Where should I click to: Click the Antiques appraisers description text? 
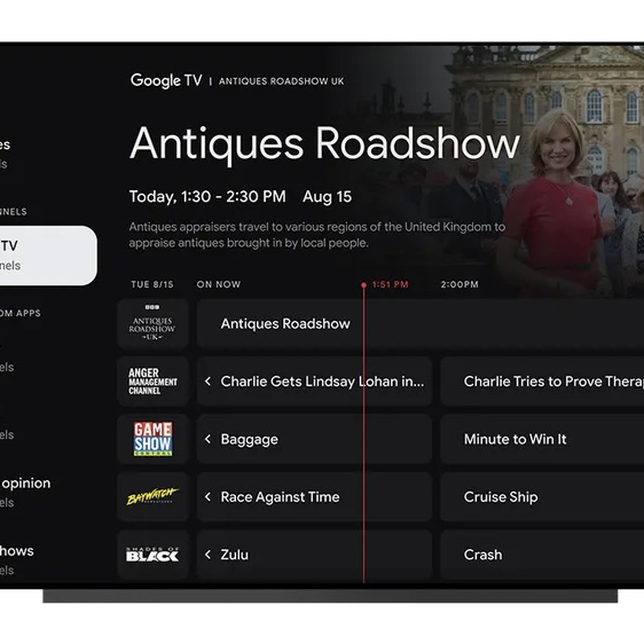point(317,235)
